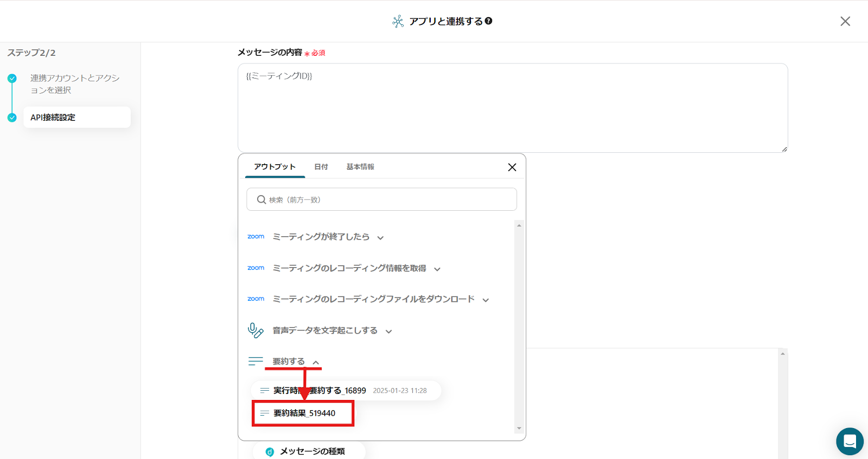The image size is (868, 459).
Task: Close the output picker popup
Action: pos(512,167)
